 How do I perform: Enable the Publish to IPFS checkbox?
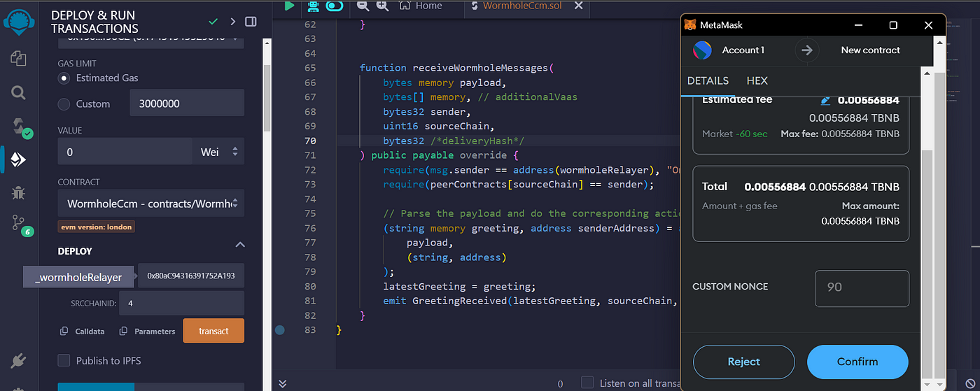(x=64, y=360)
